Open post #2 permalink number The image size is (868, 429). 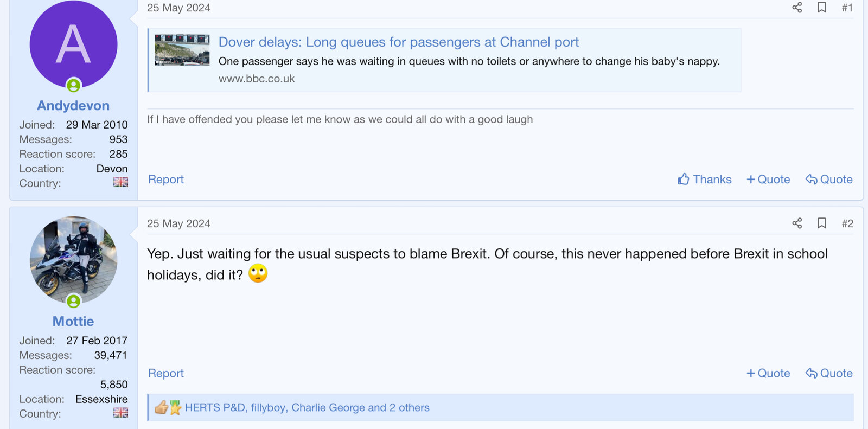847,223
